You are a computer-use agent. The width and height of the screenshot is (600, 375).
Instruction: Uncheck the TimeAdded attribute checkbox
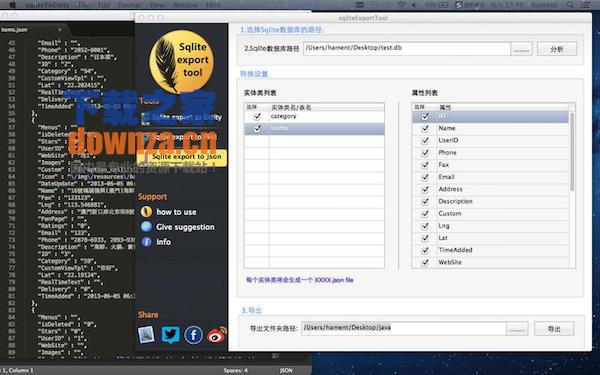click(x=425, y=250)
